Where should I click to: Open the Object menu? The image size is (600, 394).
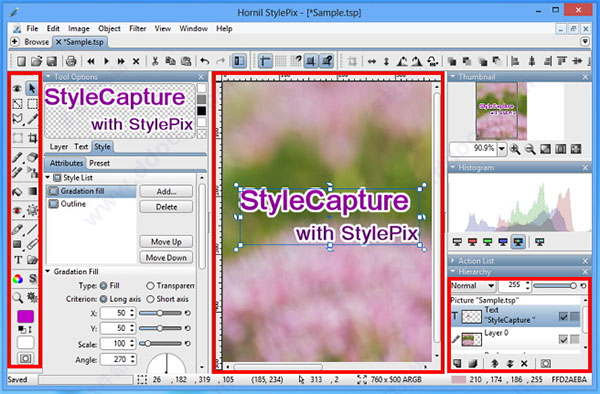click(109, 29)
